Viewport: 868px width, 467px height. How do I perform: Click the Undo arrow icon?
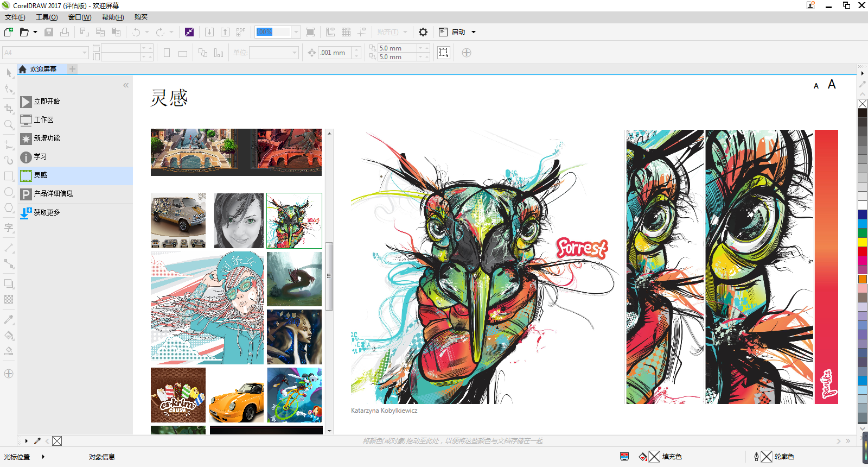pos(136,32)
